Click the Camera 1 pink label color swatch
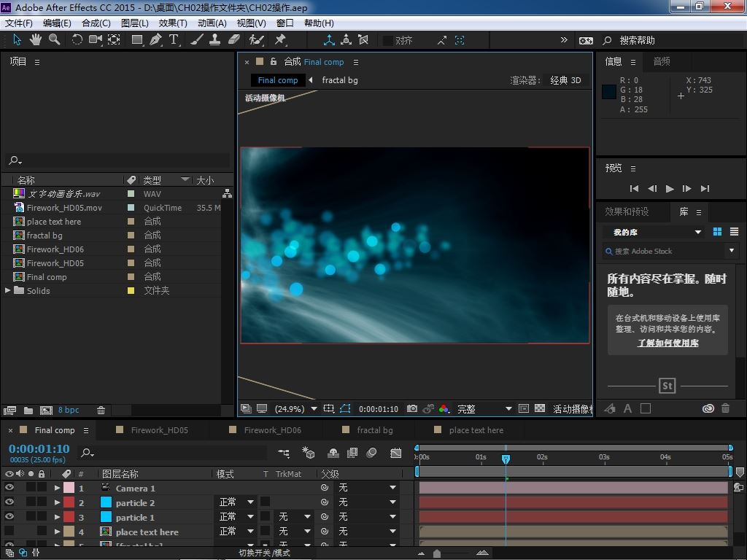Viewport: 747px width, 560px height. pos(69,488)
